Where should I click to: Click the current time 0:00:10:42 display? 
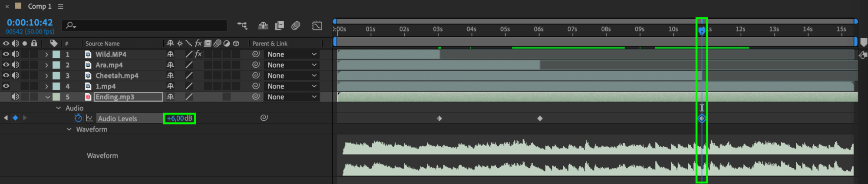tap(30, 23)
